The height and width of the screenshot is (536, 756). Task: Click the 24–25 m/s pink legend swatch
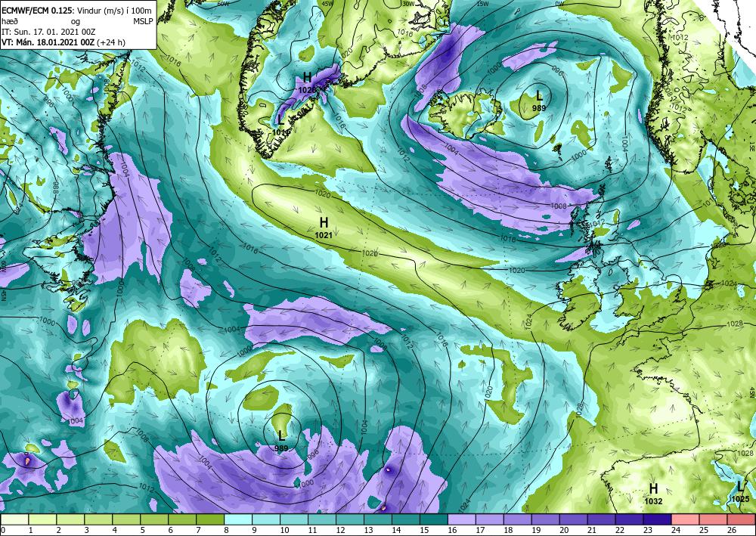686,519
